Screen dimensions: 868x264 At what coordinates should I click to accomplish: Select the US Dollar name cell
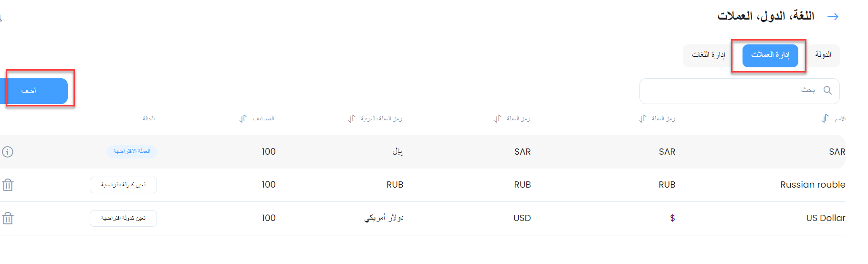pos(826,218)
